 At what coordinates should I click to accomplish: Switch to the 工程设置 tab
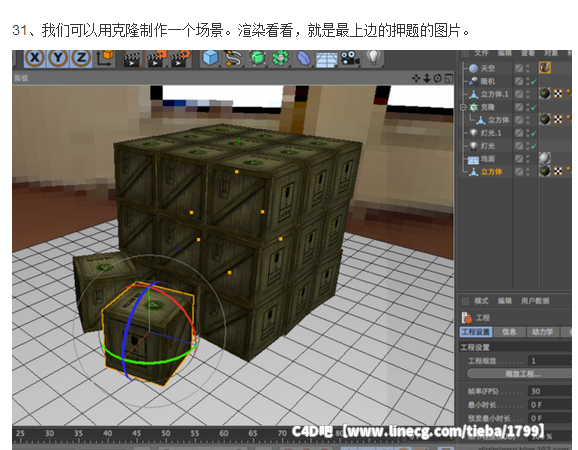point(476,332)
